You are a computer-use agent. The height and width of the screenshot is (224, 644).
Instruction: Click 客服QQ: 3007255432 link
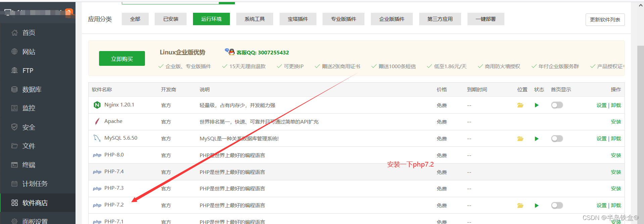click(x=263, y=52)
